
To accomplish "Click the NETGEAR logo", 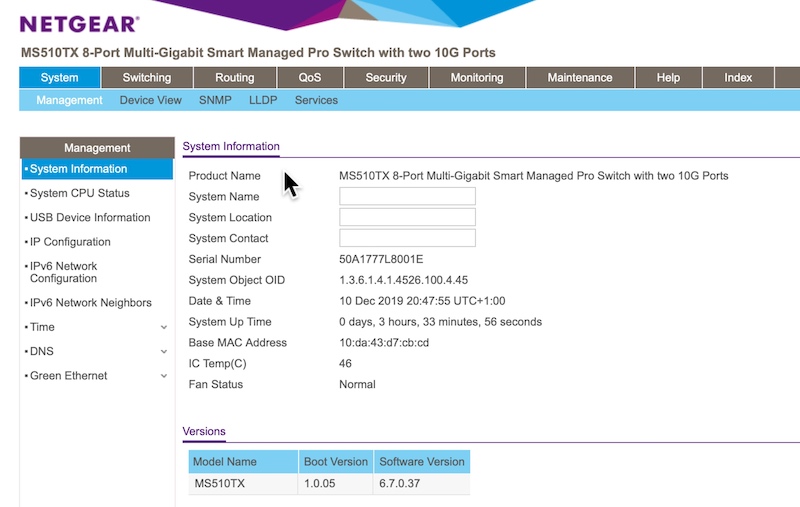I will (x=80, y=22).
